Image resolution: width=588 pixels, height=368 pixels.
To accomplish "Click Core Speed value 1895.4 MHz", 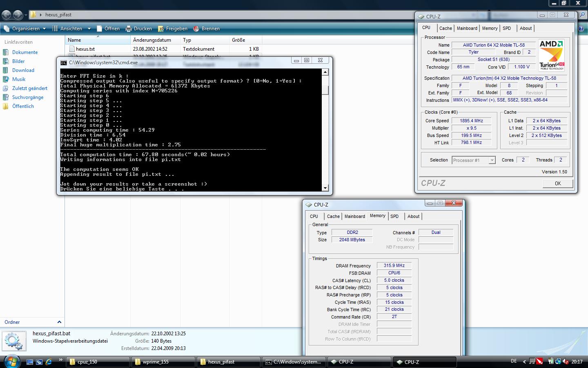I will (471, 121).
